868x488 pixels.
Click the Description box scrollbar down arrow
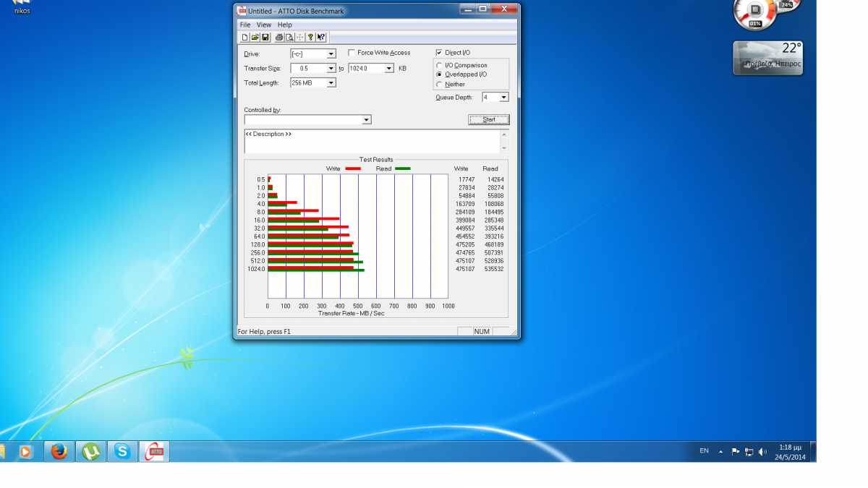(504, 148)
